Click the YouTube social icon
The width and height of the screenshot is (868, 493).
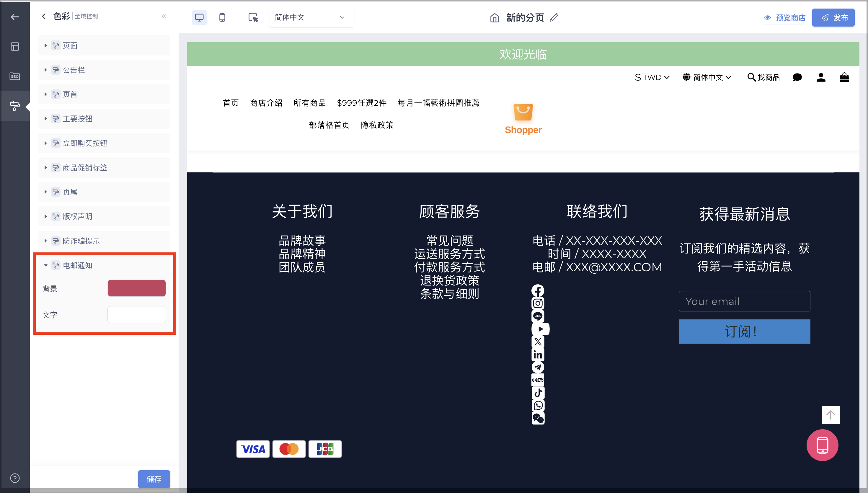coord(540,329)
